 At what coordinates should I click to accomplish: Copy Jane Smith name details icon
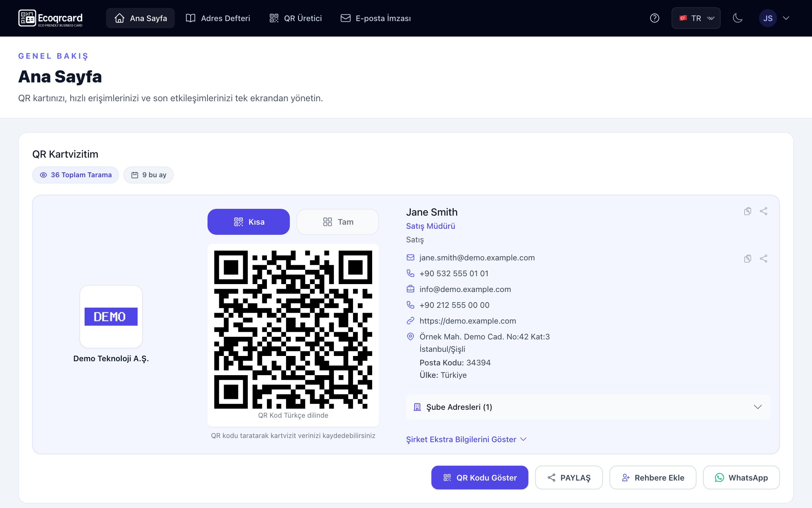(748, 211)
